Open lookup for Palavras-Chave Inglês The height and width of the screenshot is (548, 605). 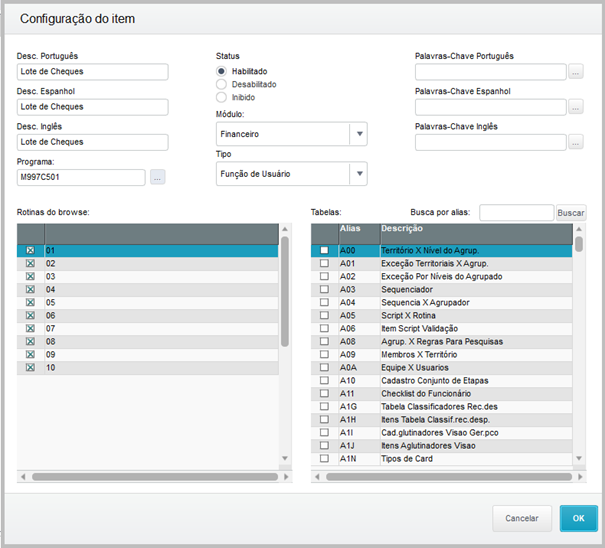coord(575,142)
